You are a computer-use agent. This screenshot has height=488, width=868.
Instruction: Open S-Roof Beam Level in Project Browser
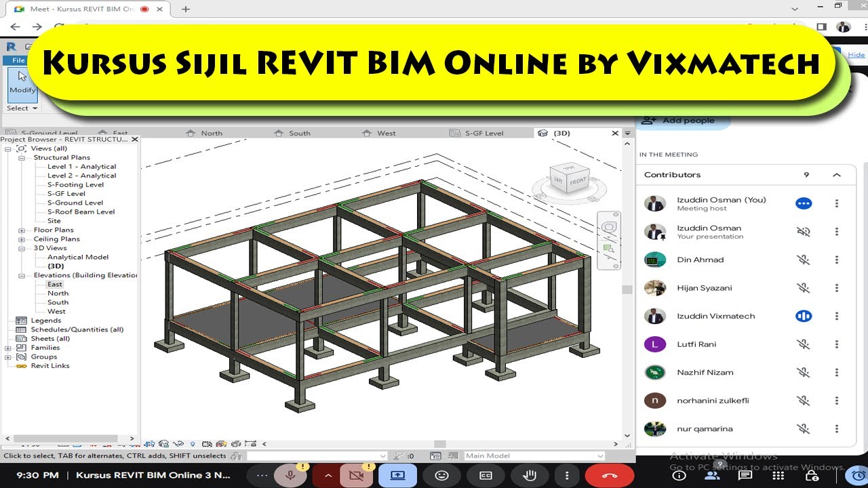coord(81,211)
